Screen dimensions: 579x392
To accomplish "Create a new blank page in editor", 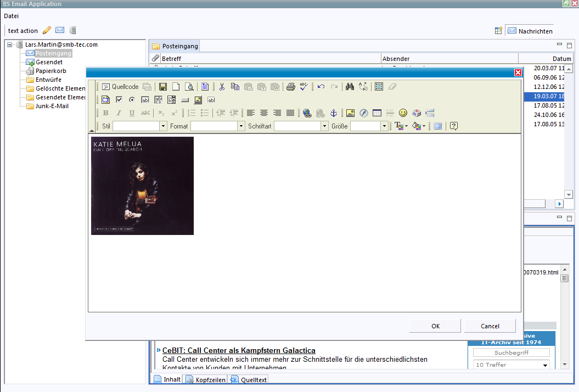I will pos(176,87).
